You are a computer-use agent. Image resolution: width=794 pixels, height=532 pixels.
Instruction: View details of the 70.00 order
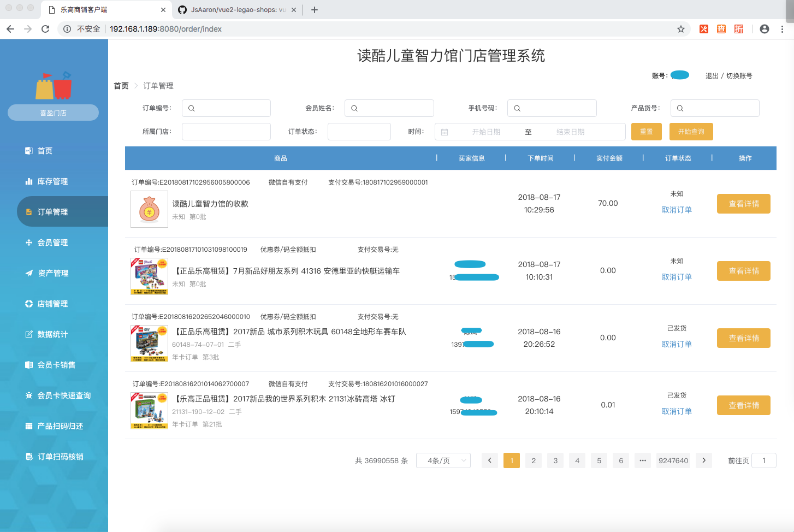[744, 204]
